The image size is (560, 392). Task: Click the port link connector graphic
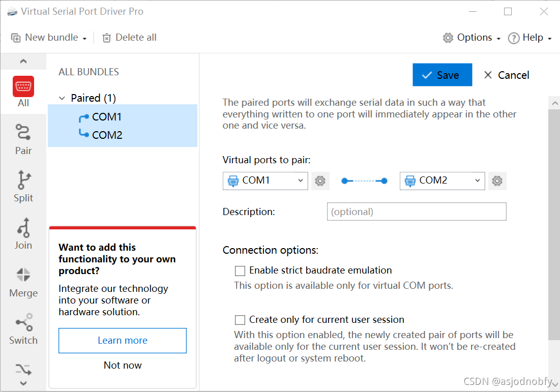point(364,181)
